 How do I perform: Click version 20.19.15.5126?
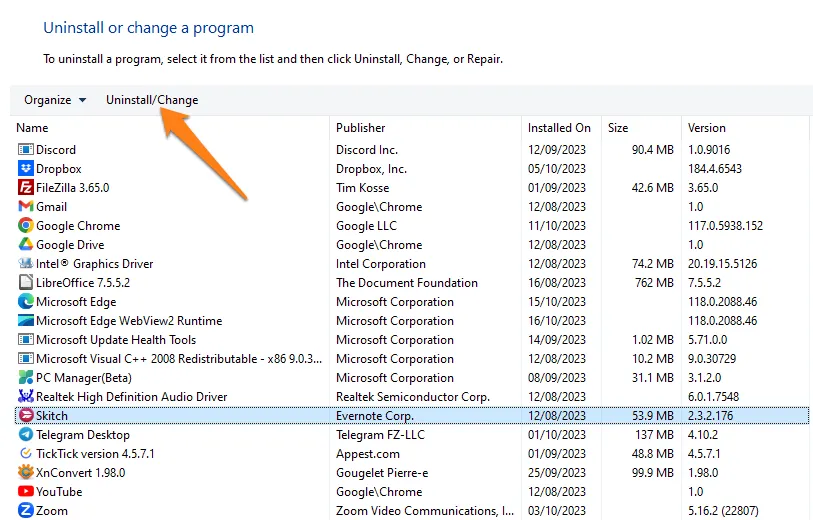tap(722, 263)
